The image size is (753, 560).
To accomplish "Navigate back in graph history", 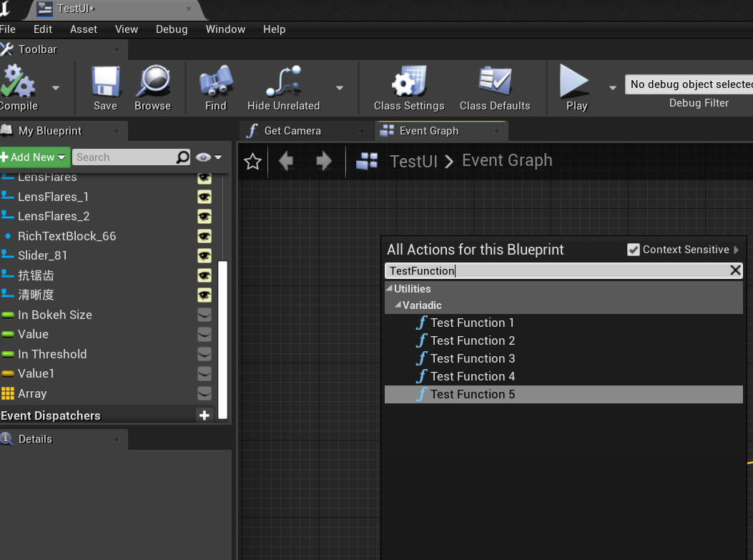I will pos(286,161).
